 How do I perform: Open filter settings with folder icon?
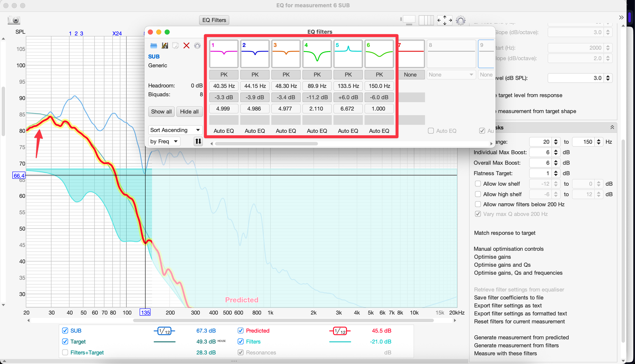click(x=154, y=46)
